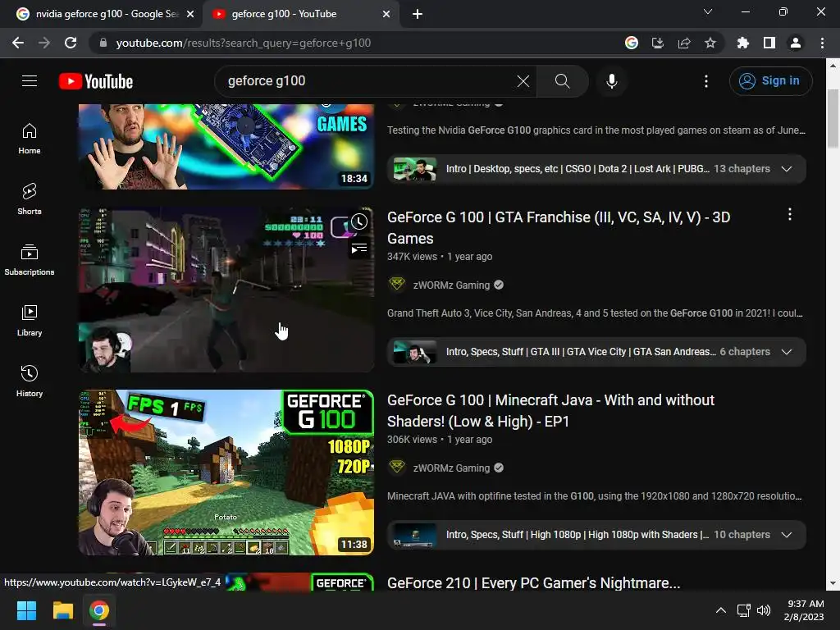Open the YouTube hamburger guide menu

pos(30,81)
